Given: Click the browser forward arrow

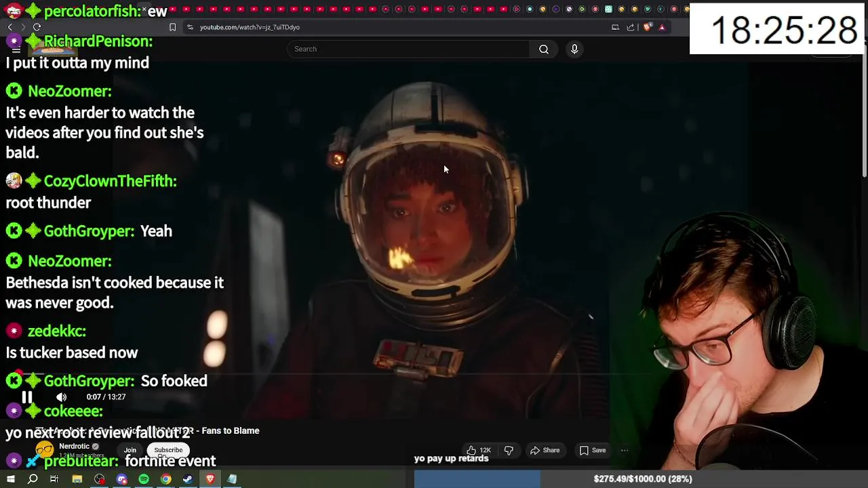Looking at the screenshot, I should (x=23, y=27).
